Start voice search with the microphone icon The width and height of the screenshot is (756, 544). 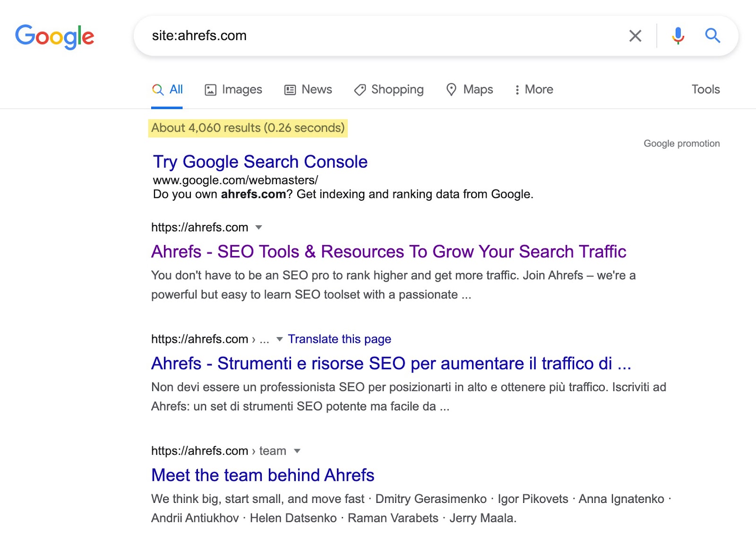pyautogui.click(x=678, y=36)
